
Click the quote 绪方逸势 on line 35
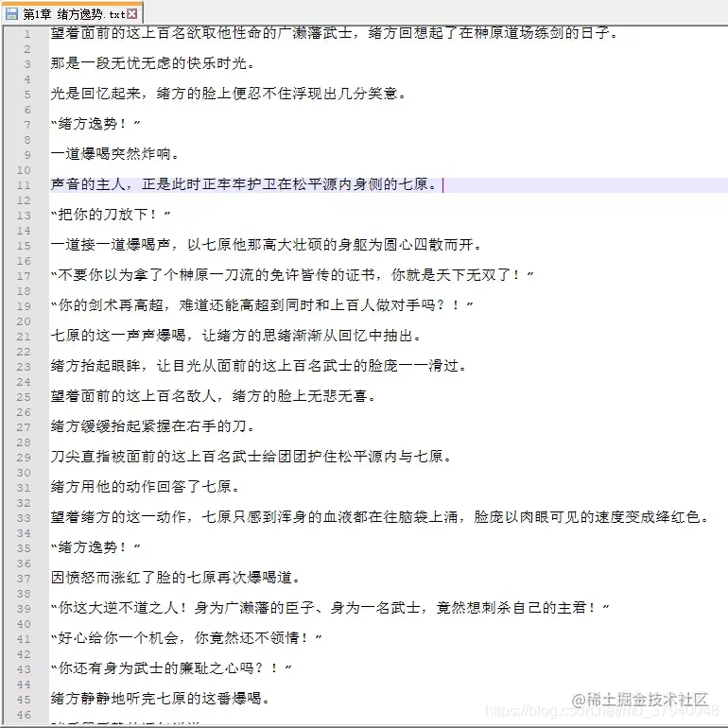click(95, 547)
